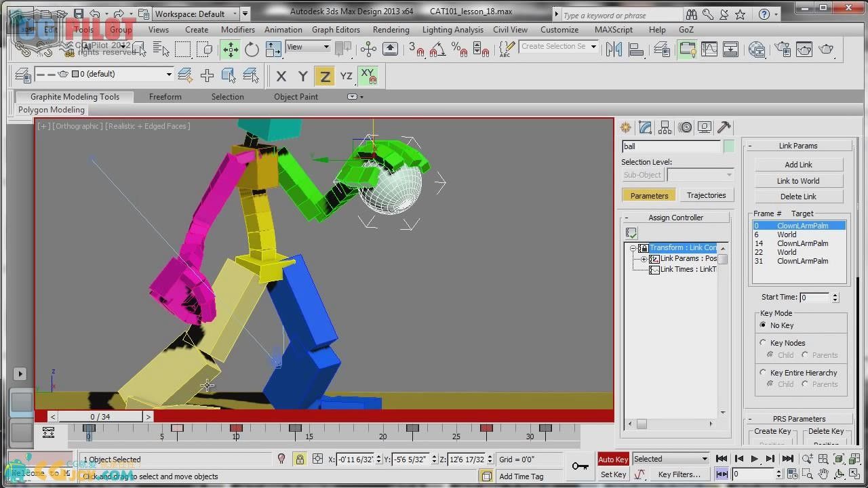Select the Move tool

pos(231,49)
